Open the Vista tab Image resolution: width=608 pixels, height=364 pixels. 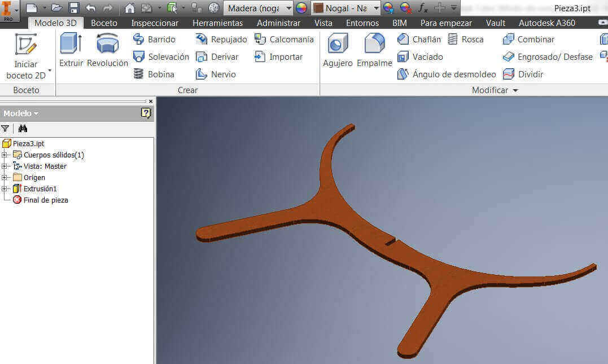coord(323,23)
